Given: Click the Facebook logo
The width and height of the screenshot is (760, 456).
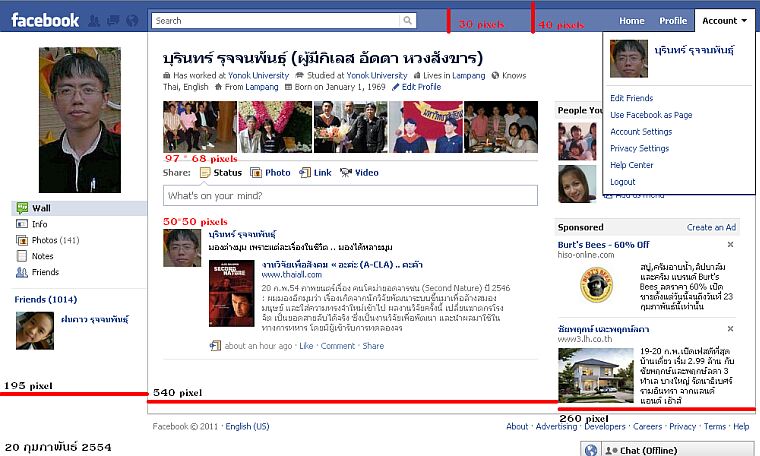Looking at the screenshot, I should click(45, 20).
